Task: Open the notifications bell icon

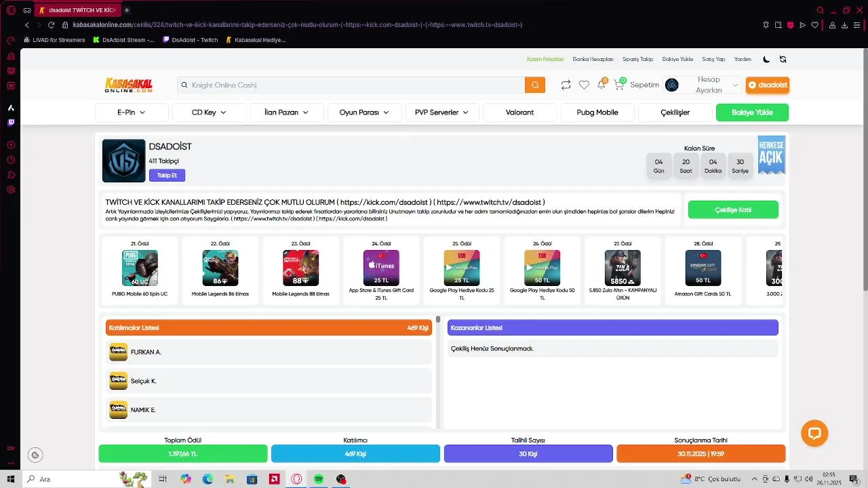Action: click(601, 85)
